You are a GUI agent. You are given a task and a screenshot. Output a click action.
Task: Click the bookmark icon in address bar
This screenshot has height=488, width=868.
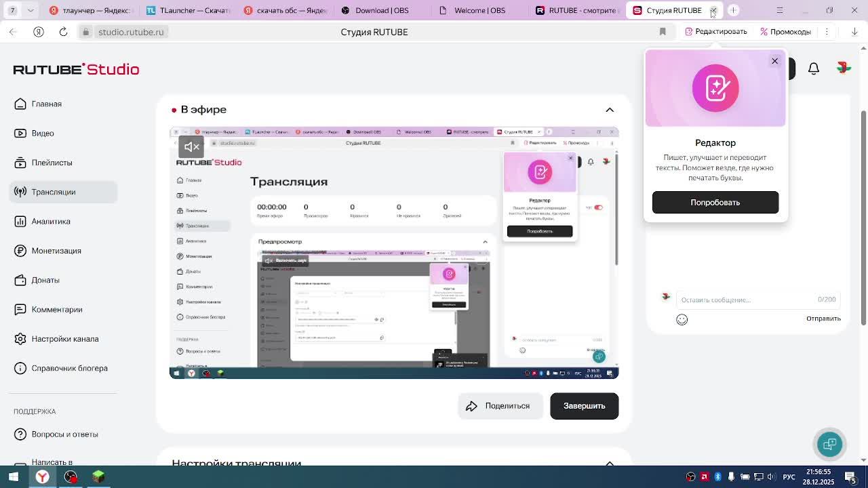(663, 32)
